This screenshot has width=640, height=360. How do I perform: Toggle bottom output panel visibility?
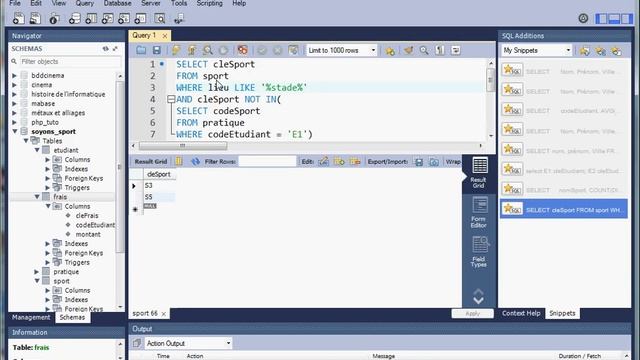pyautogui.click(x=614, y=18)
